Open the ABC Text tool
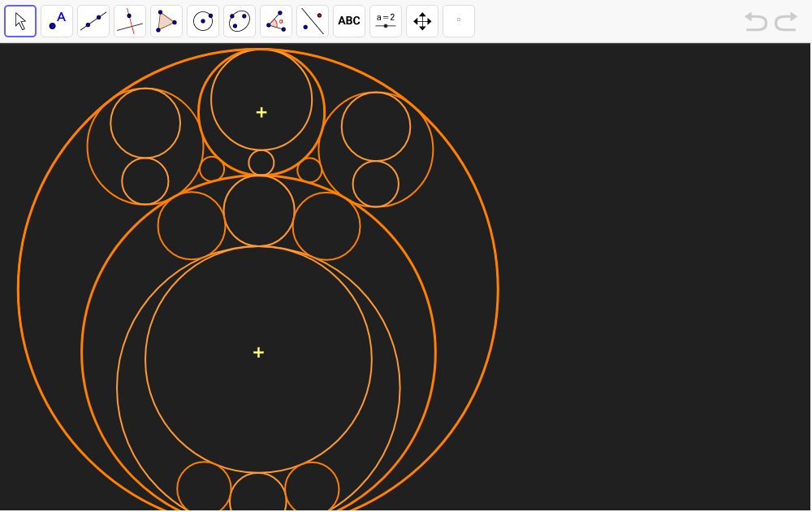Screen dimensions: 812x512 (x=349, y=21)
